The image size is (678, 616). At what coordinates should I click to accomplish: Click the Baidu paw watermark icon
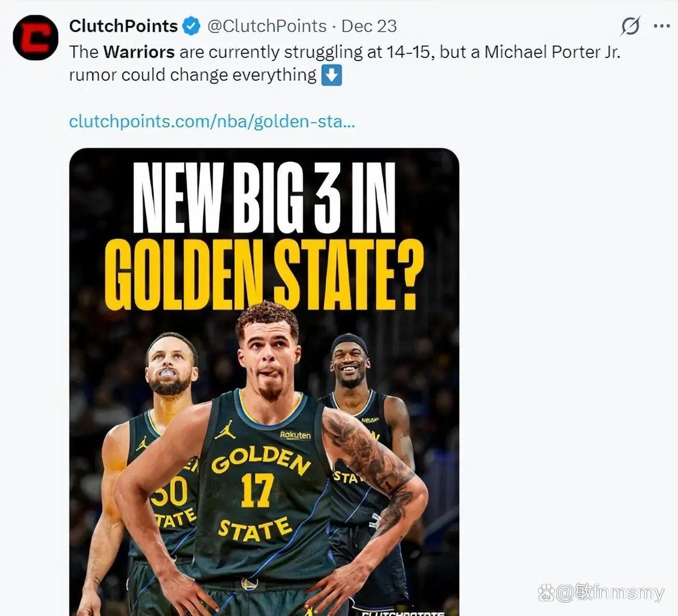tap(546, 592)
